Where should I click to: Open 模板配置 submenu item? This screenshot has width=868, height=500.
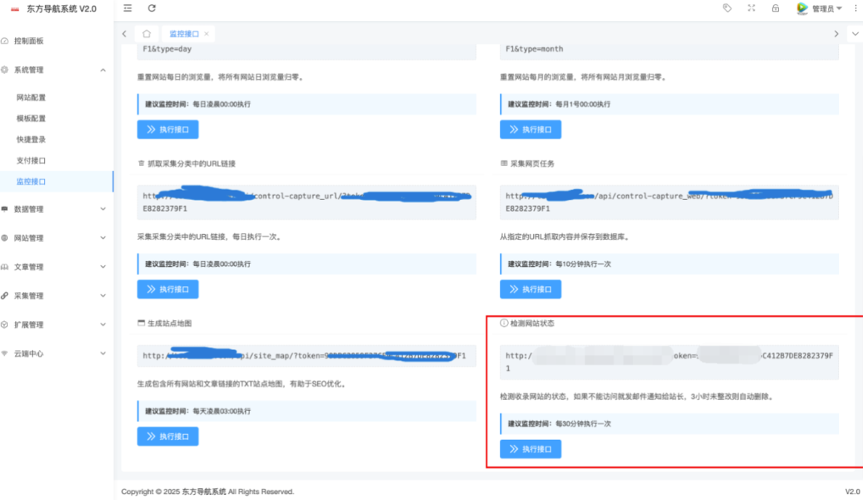pos(31,119)
